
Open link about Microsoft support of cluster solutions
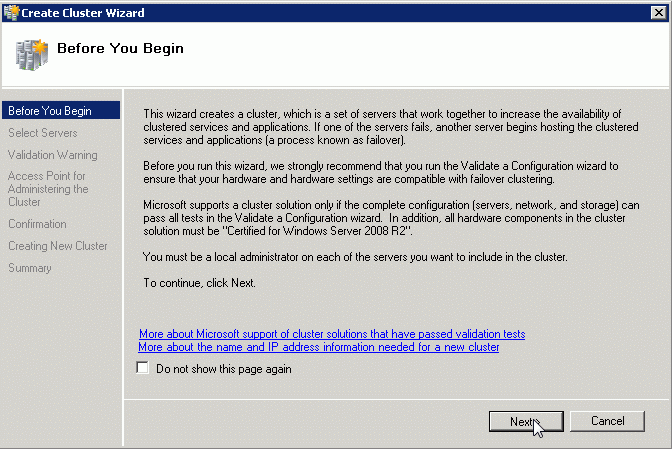332,334
